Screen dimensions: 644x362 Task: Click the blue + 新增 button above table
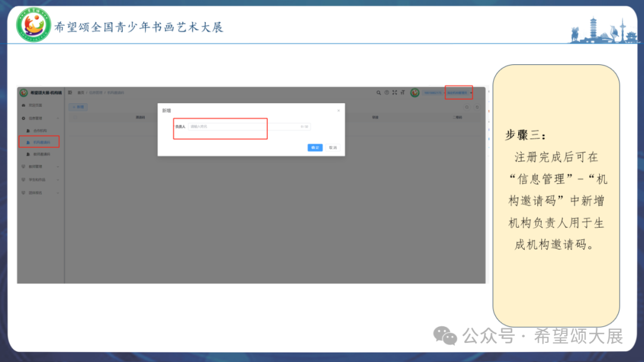[x=78, y=107]
